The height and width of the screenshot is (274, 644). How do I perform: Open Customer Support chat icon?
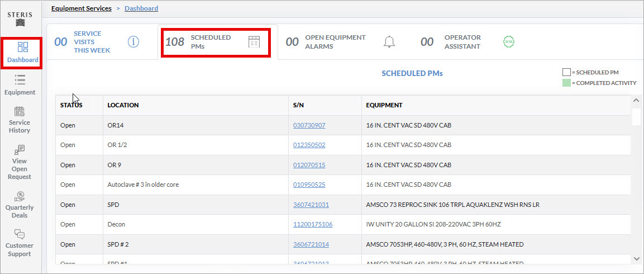point(20,234)
